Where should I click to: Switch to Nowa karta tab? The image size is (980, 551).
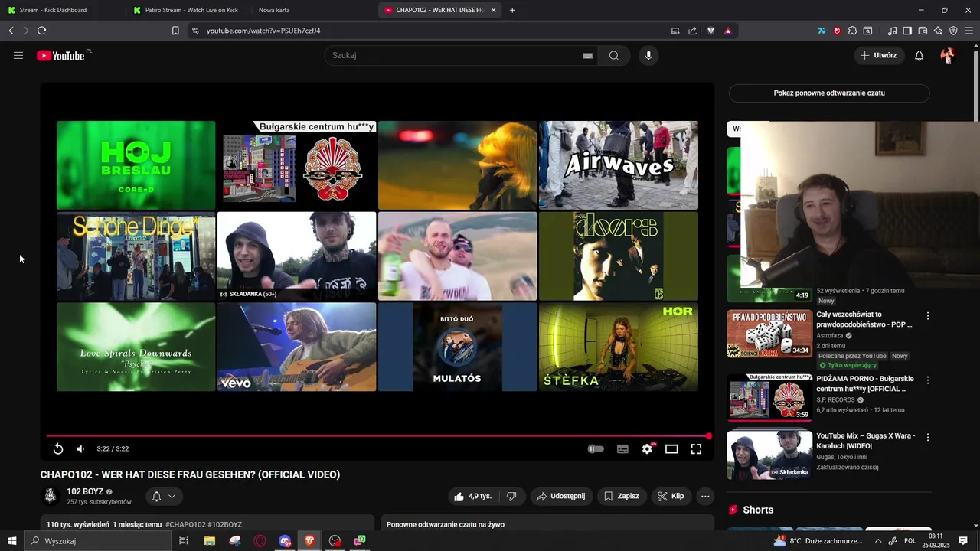click(x=274, y=10)
